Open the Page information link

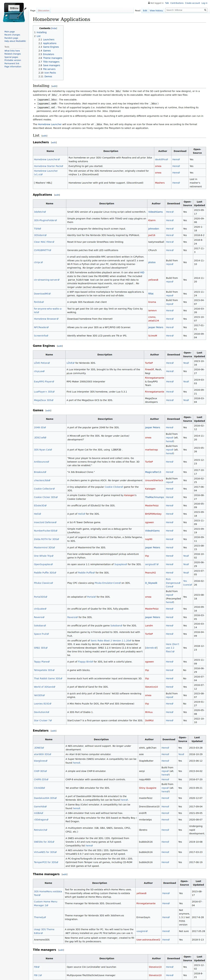pos(13,67)
